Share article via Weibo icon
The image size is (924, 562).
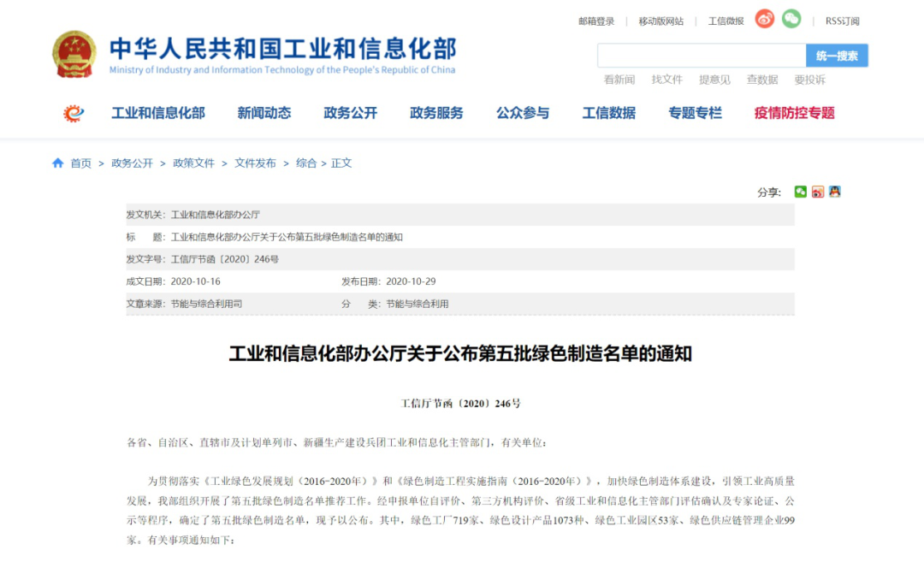pos(817,192)
